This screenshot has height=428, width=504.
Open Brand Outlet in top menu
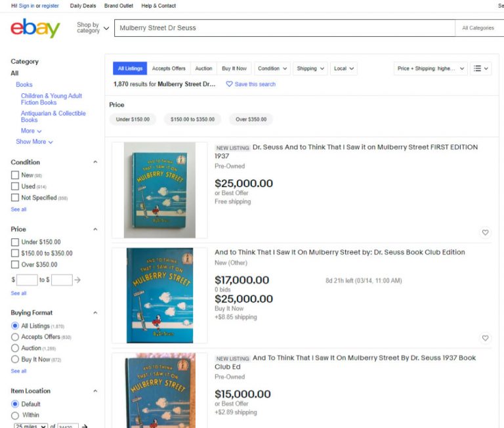coord(119,6)
